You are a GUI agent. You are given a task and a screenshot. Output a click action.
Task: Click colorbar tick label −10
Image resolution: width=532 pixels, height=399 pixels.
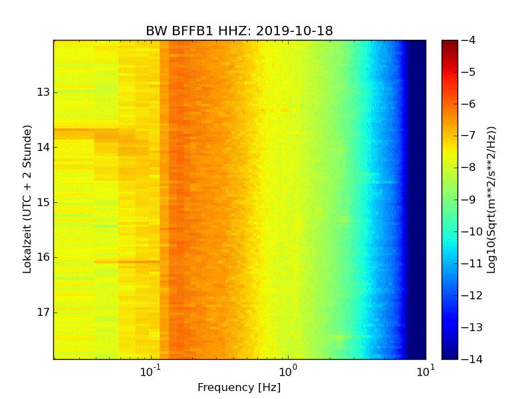pyautogui.click(x=472, y=231)
